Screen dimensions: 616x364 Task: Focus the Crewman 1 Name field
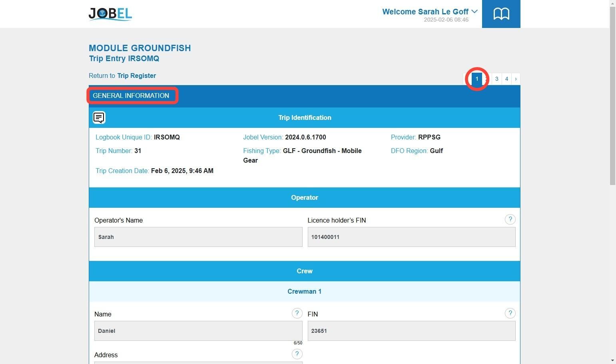click(198, 331)
